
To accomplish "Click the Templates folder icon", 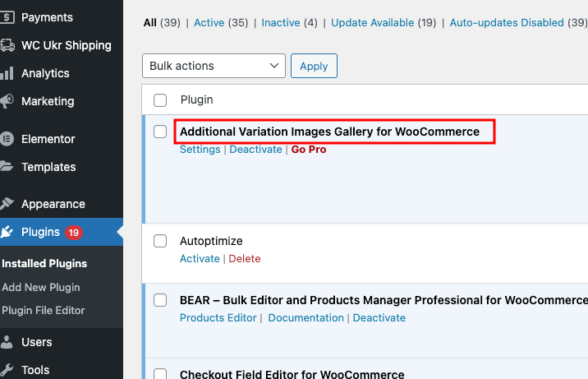I will point(7,167).
